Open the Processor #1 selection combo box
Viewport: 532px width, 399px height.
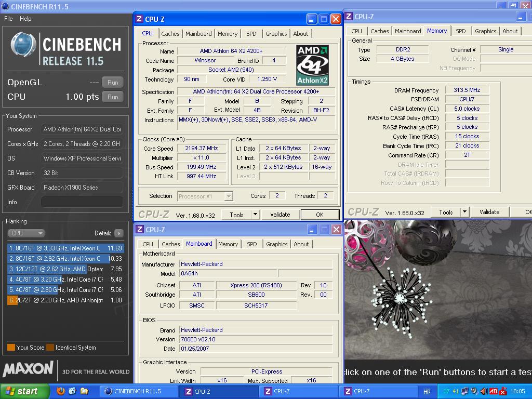[x=205, y=196]
